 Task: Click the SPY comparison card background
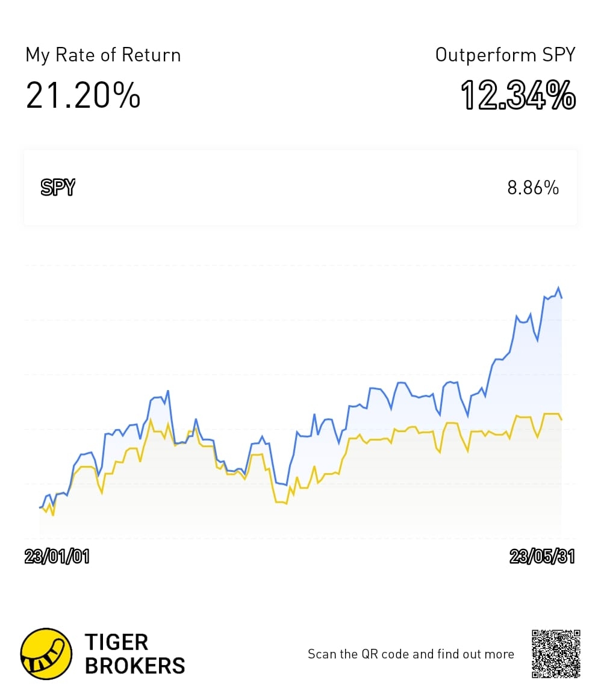[300, 188]
